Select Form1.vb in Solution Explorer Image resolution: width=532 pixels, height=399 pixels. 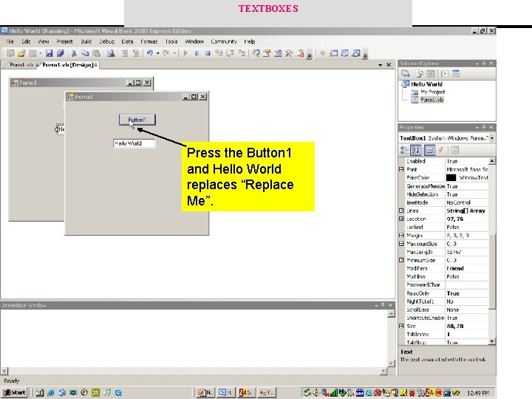click(x=432, y=100)
